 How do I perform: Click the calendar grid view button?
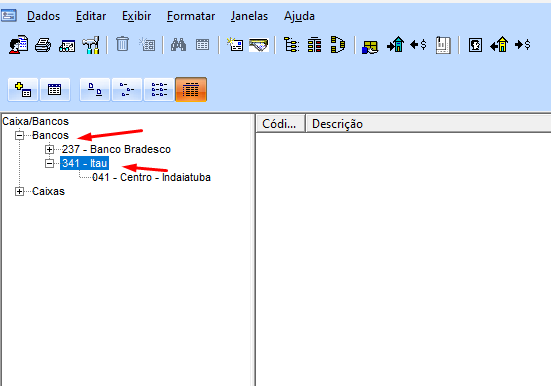click(x=55, y=90)
